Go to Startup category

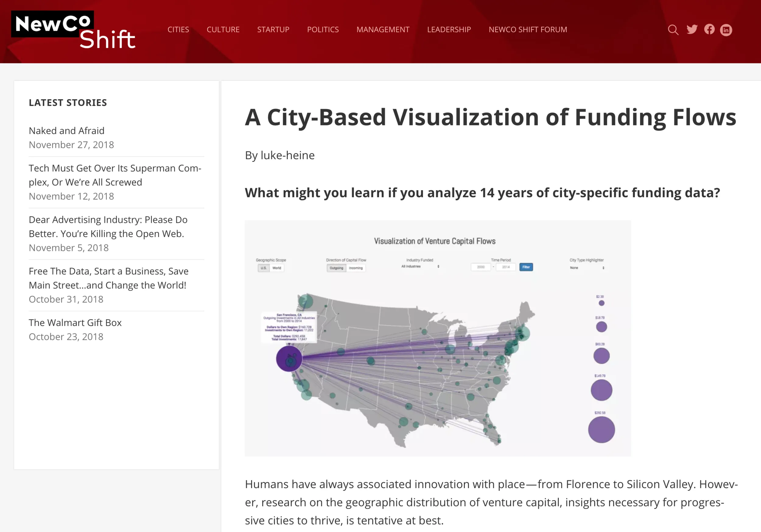point(273,30)
